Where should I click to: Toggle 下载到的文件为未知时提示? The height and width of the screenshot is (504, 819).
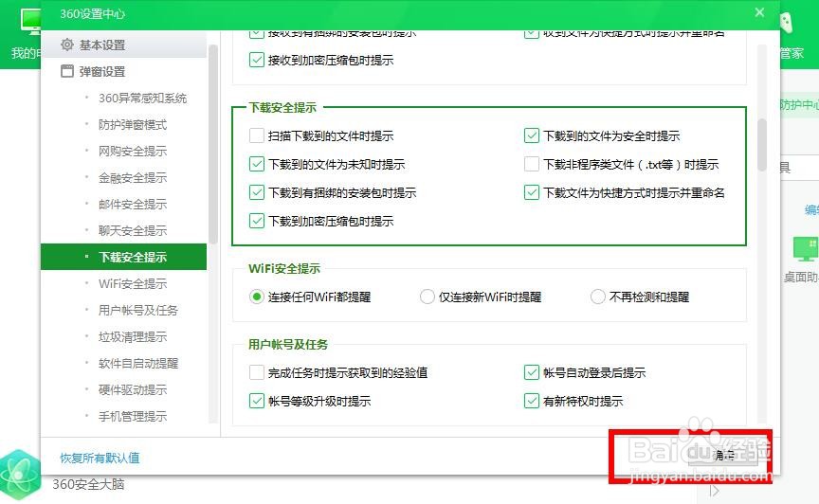[257, 165]
